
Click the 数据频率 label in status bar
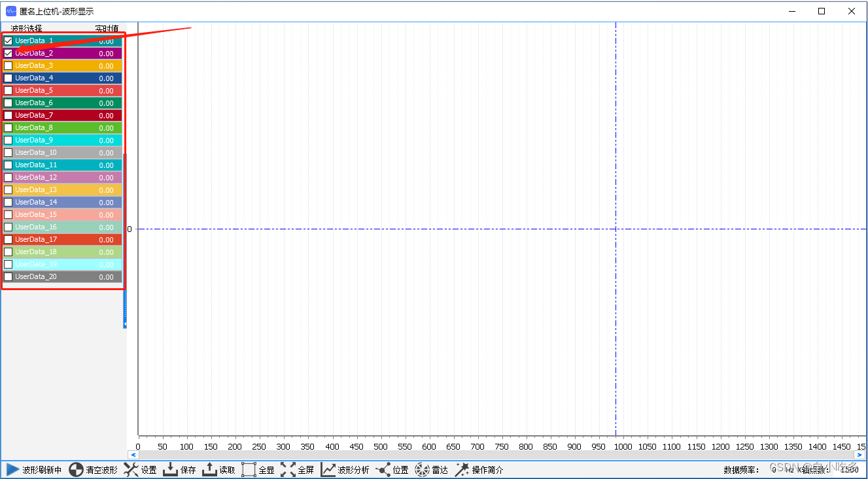(x=741, y=470)
